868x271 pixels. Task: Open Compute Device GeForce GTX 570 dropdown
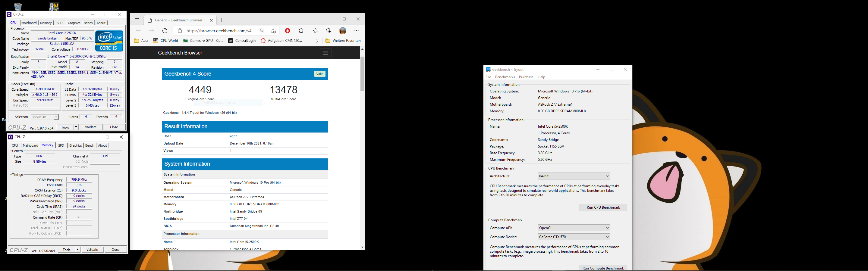(574, 237)
